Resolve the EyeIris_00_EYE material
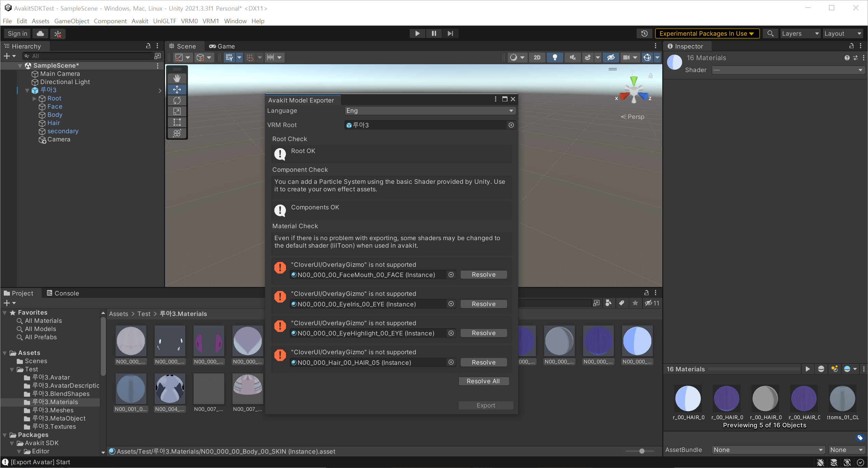 coord(484,304)
